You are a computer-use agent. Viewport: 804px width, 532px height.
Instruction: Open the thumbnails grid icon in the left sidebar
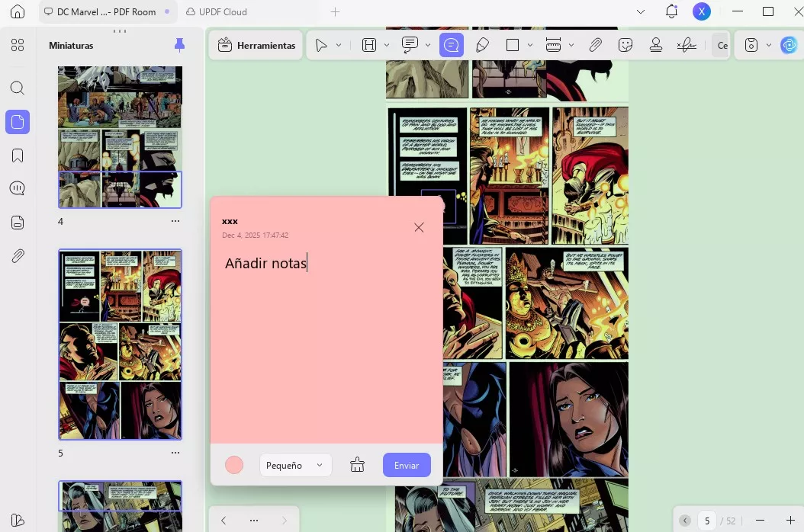[x=18, y=45]
